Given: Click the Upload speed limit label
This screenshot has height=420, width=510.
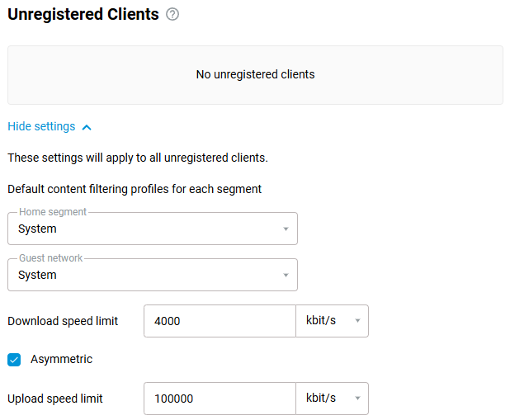Looking at the screenshot, I should click(x=55, y=399).
